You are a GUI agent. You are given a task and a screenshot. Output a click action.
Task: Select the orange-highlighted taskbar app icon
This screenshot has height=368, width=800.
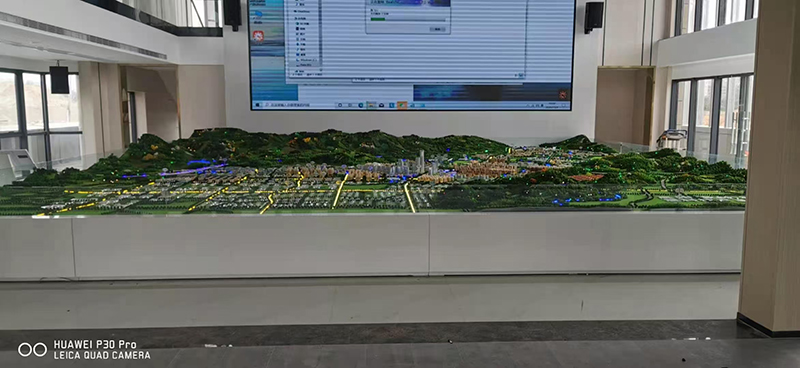(x=402, y=105)
